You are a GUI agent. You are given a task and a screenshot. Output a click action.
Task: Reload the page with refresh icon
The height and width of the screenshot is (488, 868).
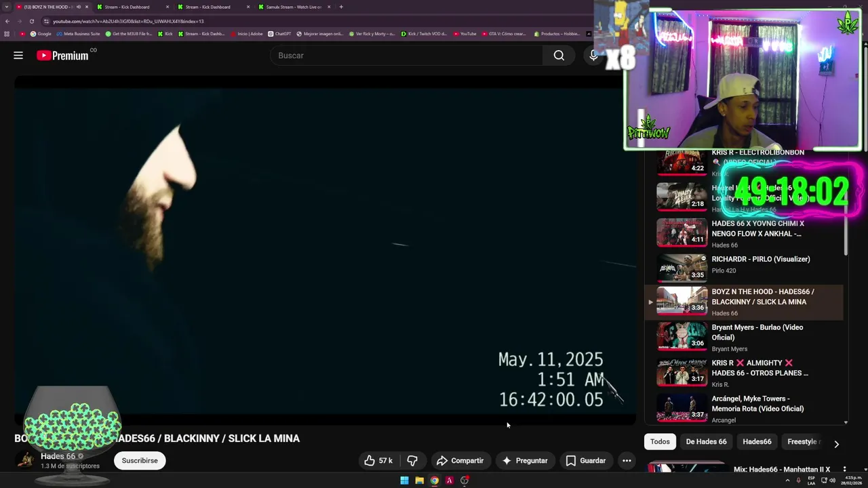[31, 21]
